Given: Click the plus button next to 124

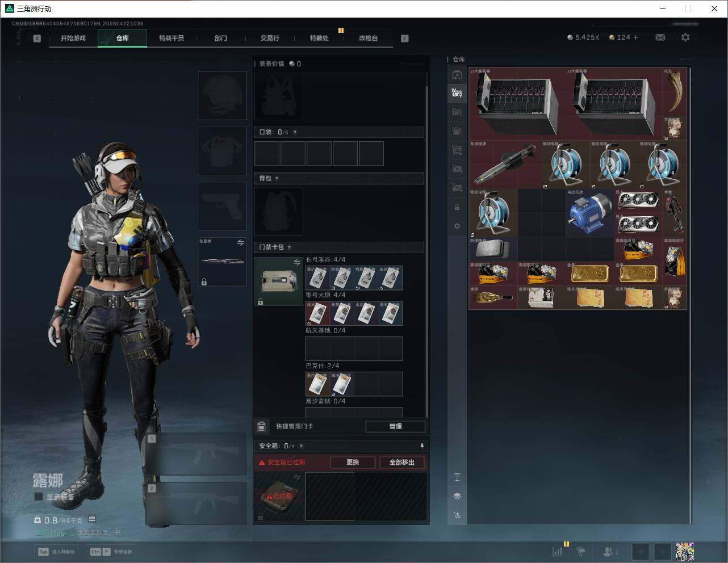Looking at the screenshot, I should (x=636, y=37).
